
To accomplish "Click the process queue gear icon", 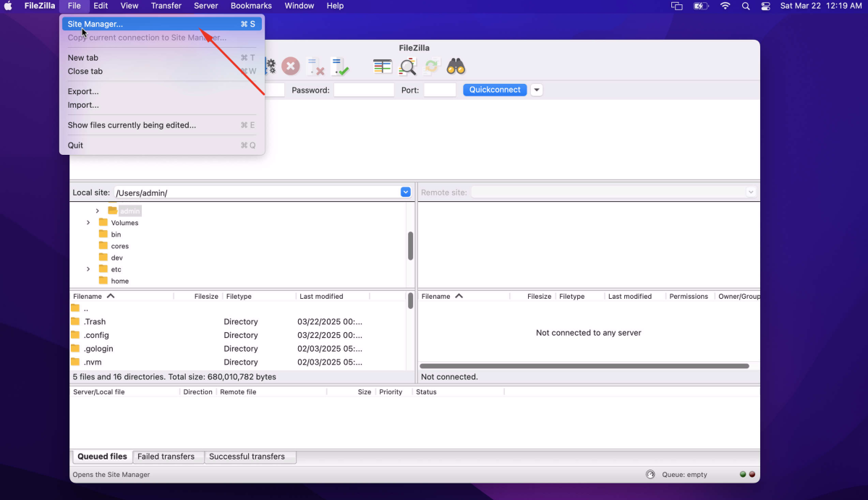I will point(271,67).
